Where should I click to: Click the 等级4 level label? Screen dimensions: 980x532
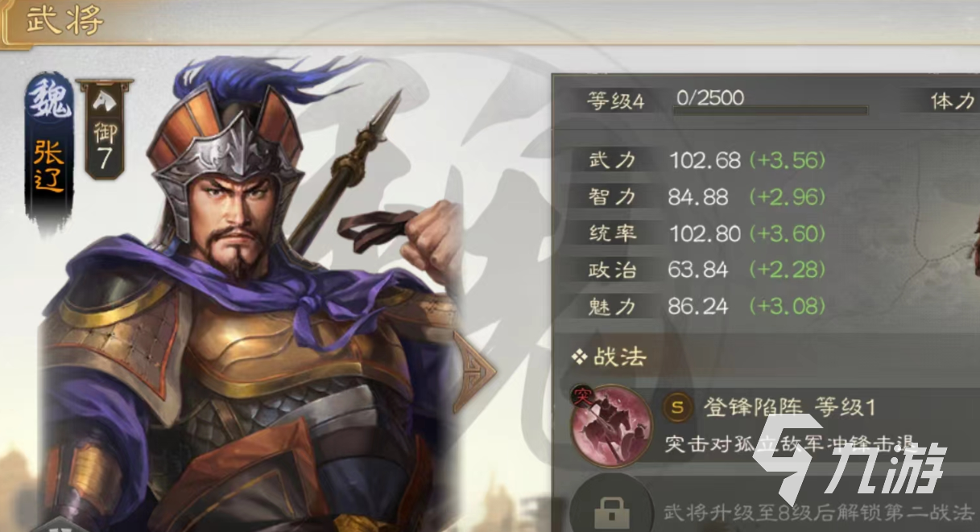(615, 102)
